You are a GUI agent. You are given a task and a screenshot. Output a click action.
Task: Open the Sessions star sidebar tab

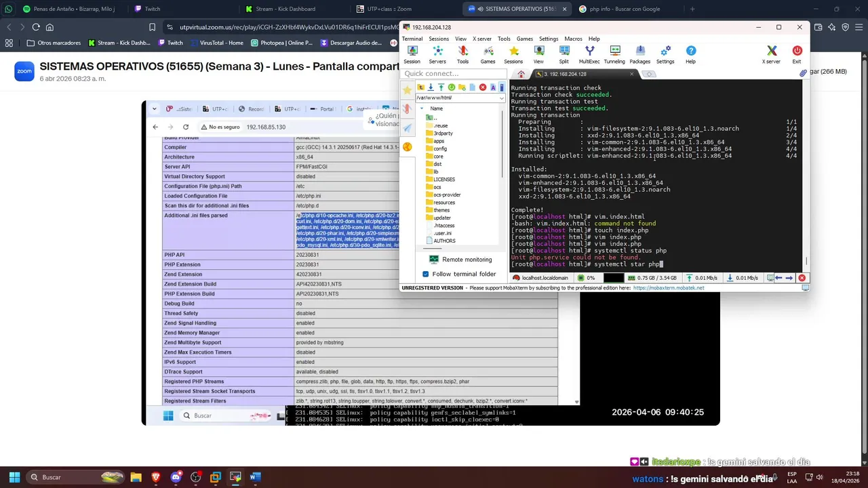[407, 89]
